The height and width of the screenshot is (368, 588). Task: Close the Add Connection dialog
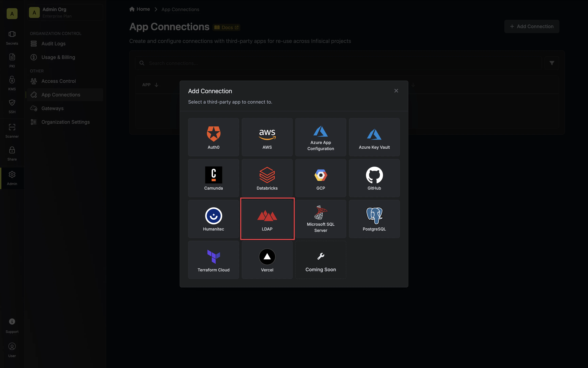pos(396,91)
